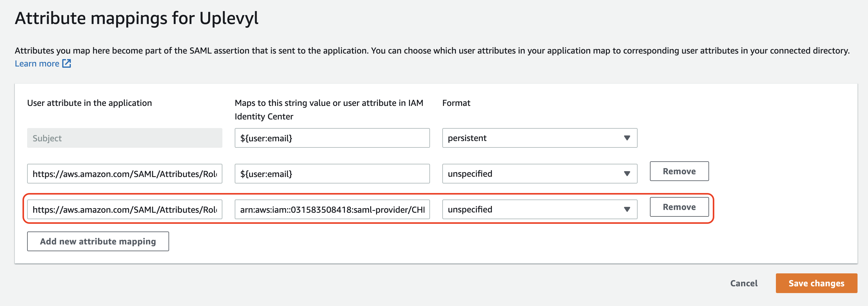Remove the middle row's ${user:email} role mapping
The width and height of the screenshot is (868, 306).
(x=679, y=171)
